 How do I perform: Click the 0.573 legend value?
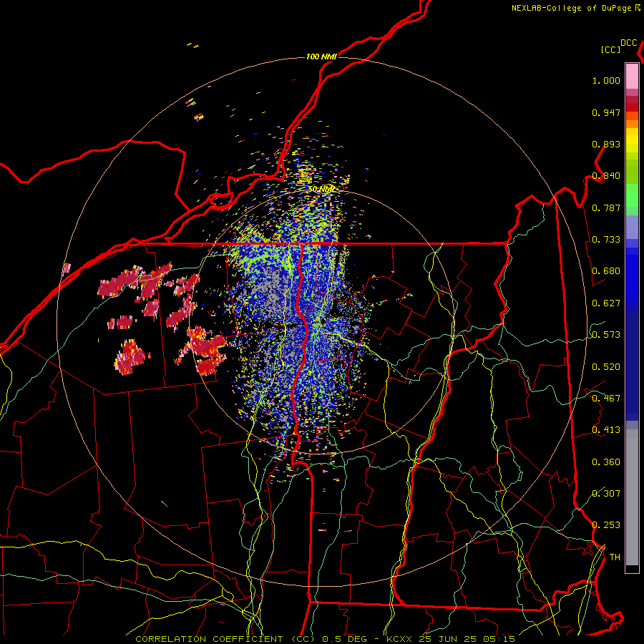pyautogui.click(x=606, y=335)
